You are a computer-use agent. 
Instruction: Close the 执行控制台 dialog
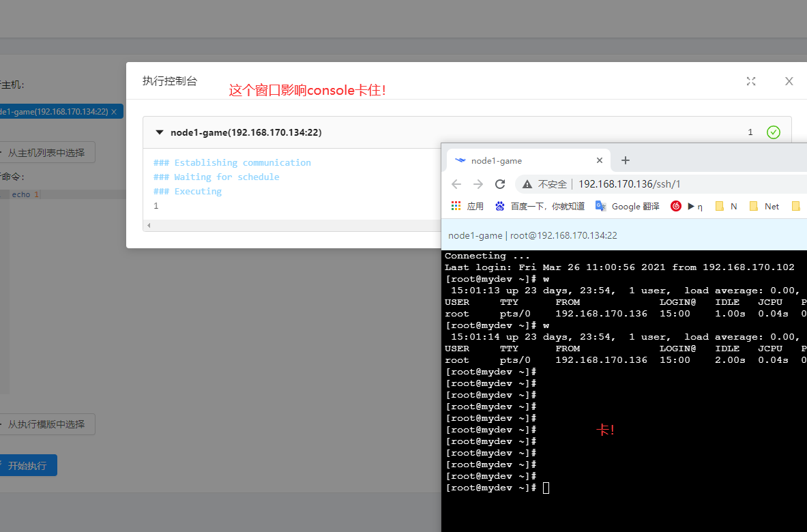pos(789,81)
